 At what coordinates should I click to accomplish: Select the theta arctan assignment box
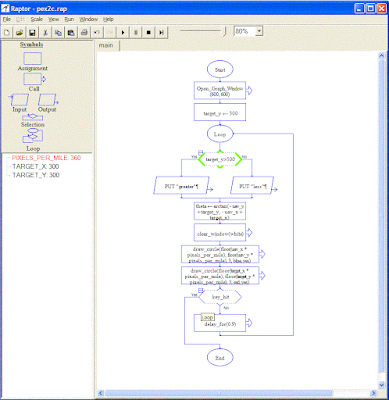click(x=220, y=211)
